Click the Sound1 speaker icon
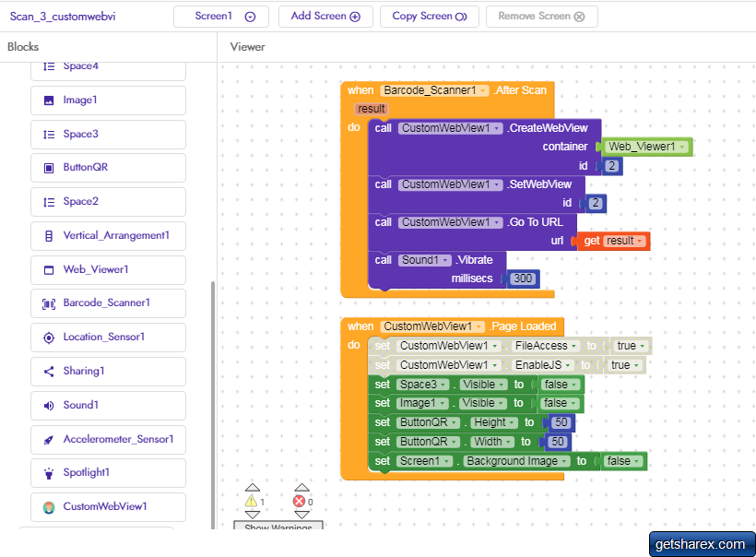This screenshot has height=557, width=756. tap(49, 405)
